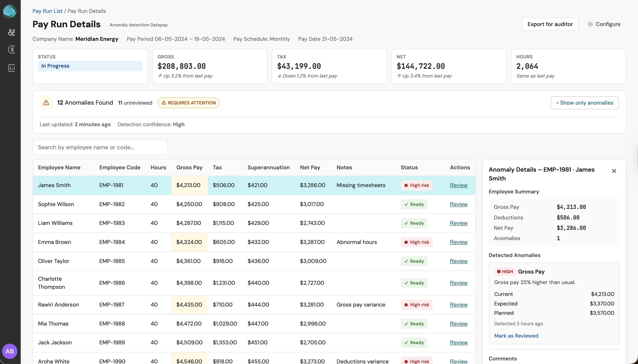Select the Mia Thomas row name

tap(53, 323)
